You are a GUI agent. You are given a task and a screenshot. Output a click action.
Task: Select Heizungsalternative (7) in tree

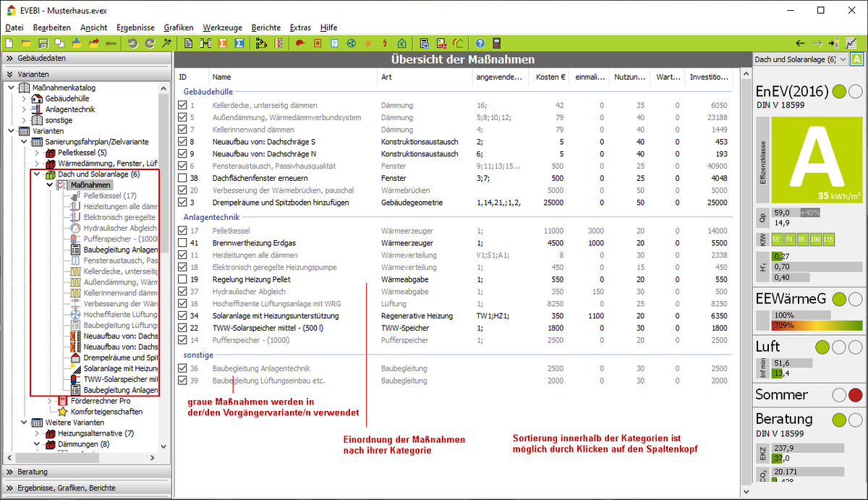(x=95, y=433)
